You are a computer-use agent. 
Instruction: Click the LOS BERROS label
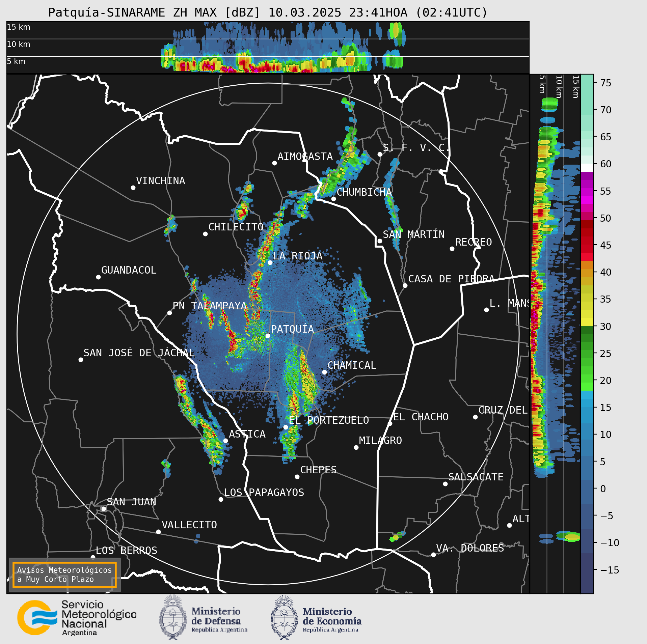[127, 550]
